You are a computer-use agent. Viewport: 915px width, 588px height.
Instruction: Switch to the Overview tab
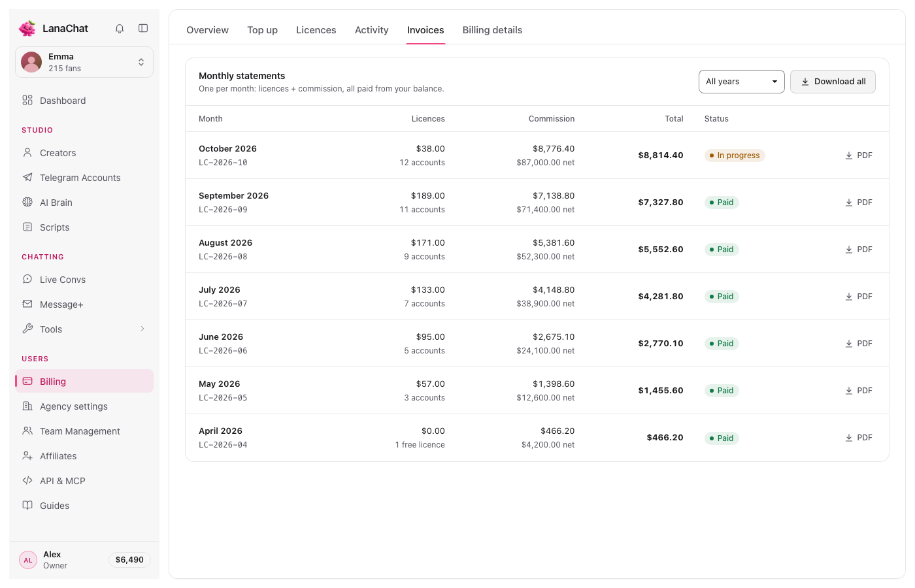(x=207, y=30)
